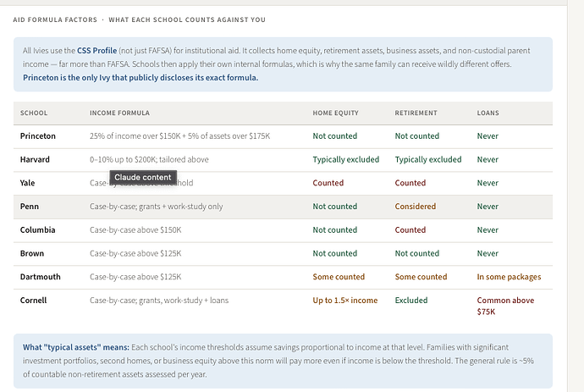The width and height of the screenshot is (584, 392).
Task: Click the HOME EQUITY column header
Action: pos(334,113)
